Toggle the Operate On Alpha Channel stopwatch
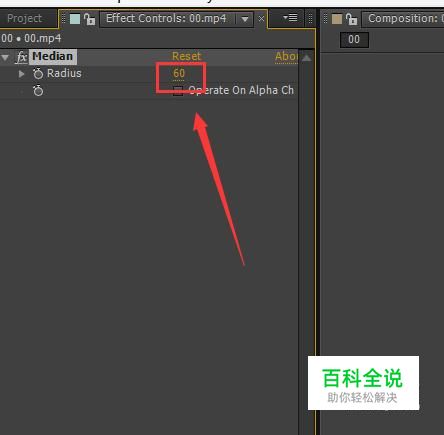Screen dimensions: 444x435 coord(38,90)
